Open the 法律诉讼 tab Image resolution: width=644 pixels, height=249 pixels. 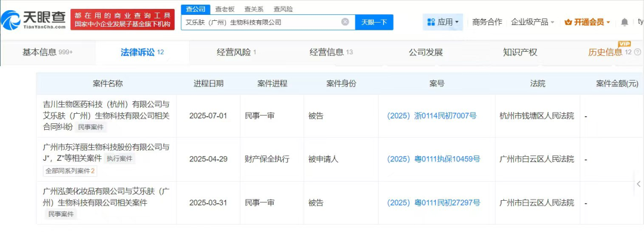[x=142, y=52]
